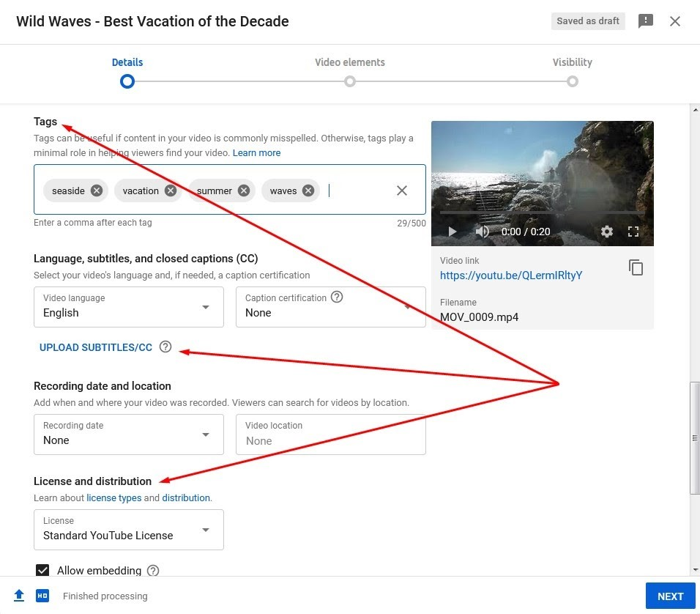Uncheck the Allow embedding checkbox
700x614 pixels.
(x=42, y=570)
